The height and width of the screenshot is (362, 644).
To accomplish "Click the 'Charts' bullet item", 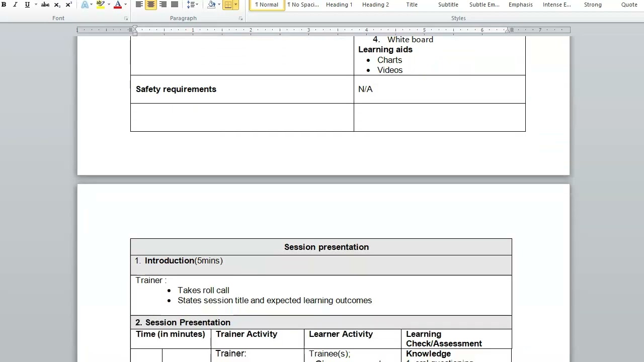I will click(390, 60).
